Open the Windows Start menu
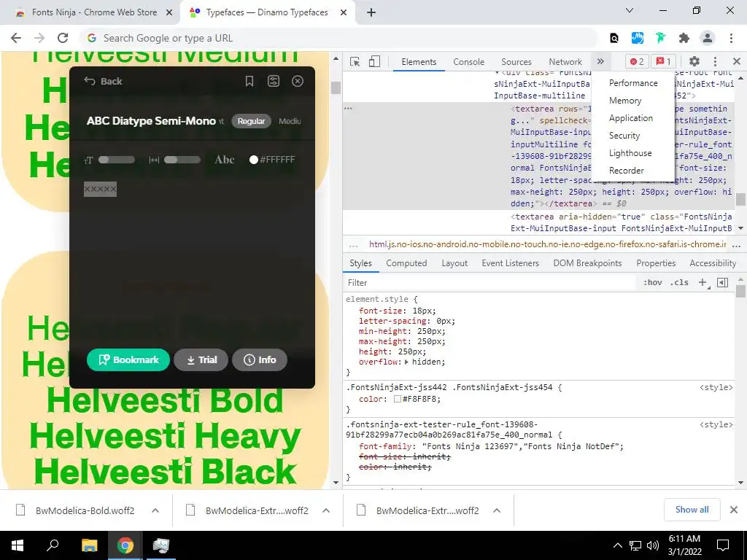This screenshot has width=747, height=560. (18, 545)
